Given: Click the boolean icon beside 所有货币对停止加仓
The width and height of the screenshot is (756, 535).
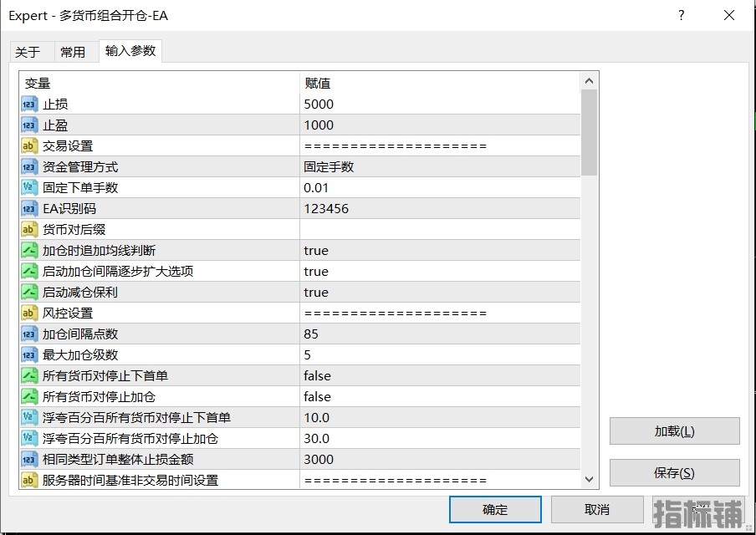Looking at the screenshot, I should pyautogui.click(x=29, y=397).
